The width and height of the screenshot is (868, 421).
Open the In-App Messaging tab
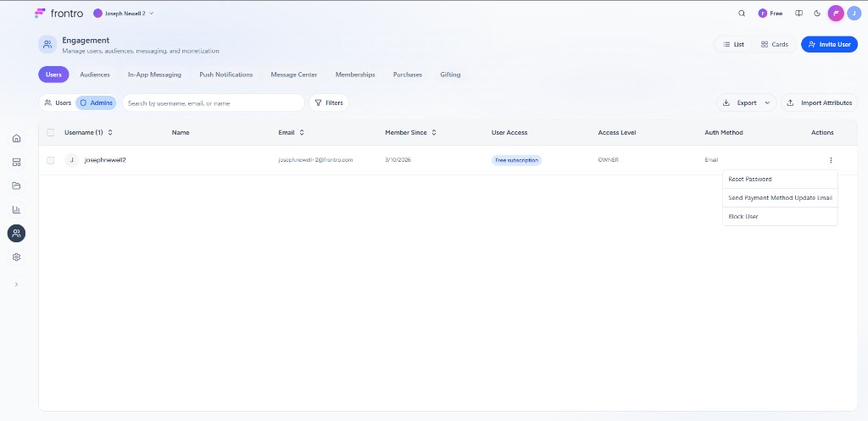154,75
